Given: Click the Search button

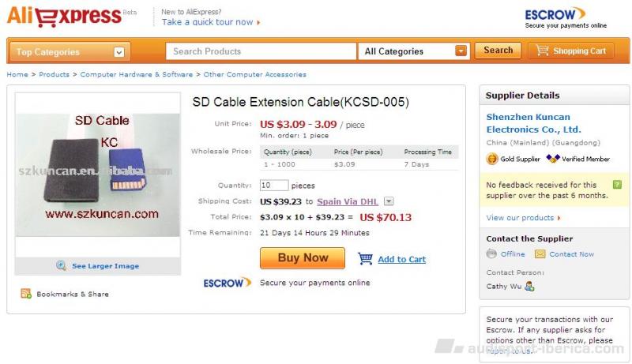Looking at the screenshot, I should click(x=498, y=51).
